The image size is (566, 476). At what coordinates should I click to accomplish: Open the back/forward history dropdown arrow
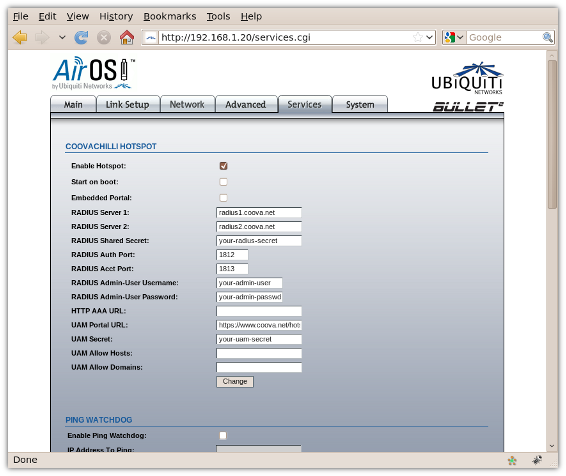pyautogui.click(x=62, y=38)
